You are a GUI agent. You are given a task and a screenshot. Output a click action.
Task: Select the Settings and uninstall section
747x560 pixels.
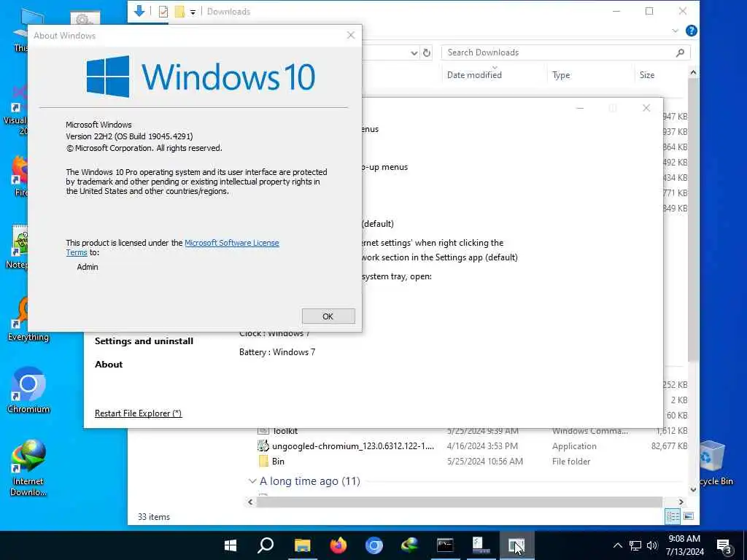tap(144, 341)
